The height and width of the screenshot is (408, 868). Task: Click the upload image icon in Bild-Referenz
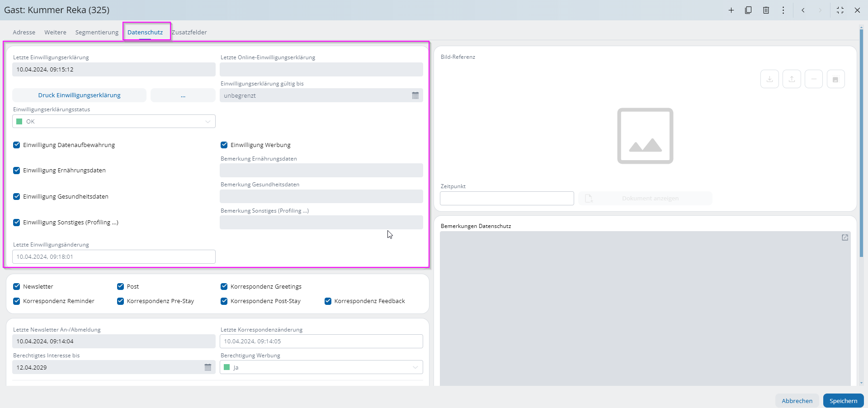[792, 79]
